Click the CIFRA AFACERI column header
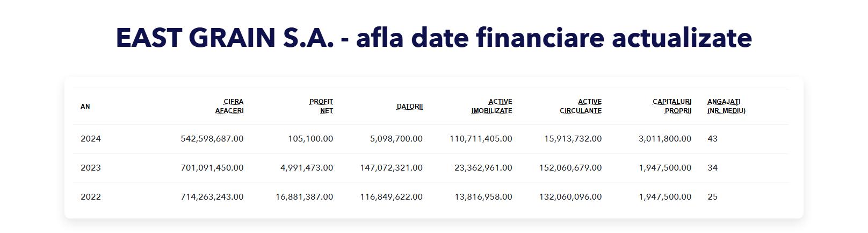 click(x=229, y=107)
